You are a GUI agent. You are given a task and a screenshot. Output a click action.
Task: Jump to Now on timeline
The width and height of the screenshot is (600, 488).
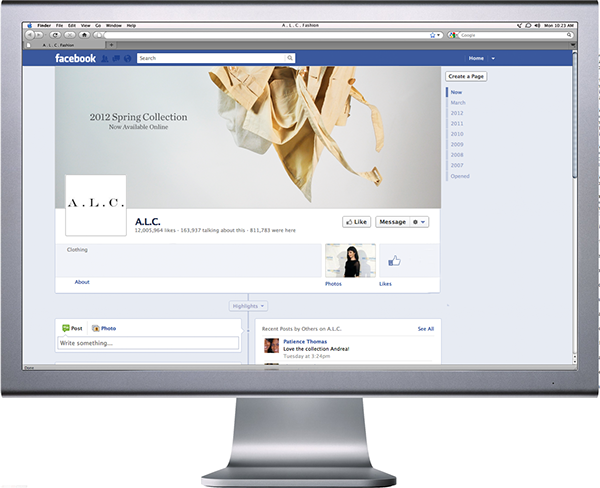pyautogui.click(x=456, y=92)
